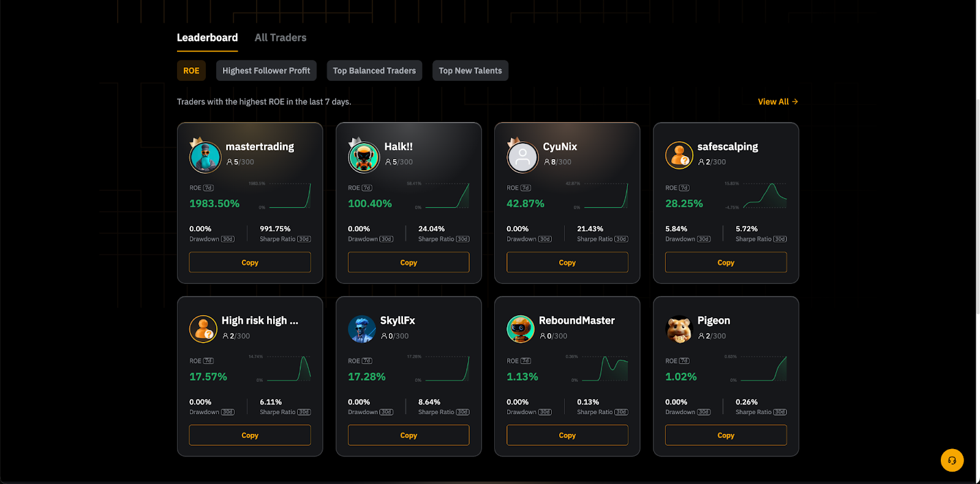The width and height of the screenshot is (980, 484).
Task: View CyuNix ROE sparkline chart
Action: (606, 196)
